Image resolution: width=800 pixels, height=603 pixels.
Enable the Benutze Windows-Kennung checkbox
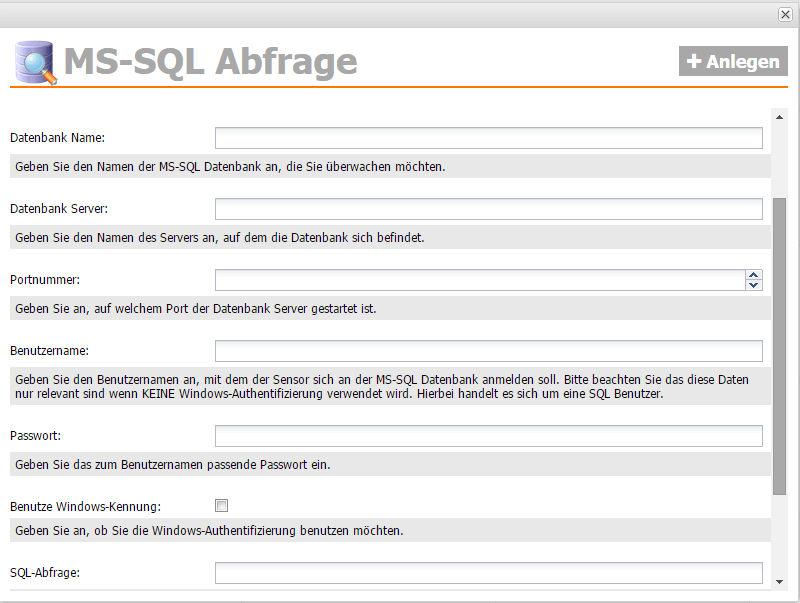pyautogui.click(x=222, y=505)
